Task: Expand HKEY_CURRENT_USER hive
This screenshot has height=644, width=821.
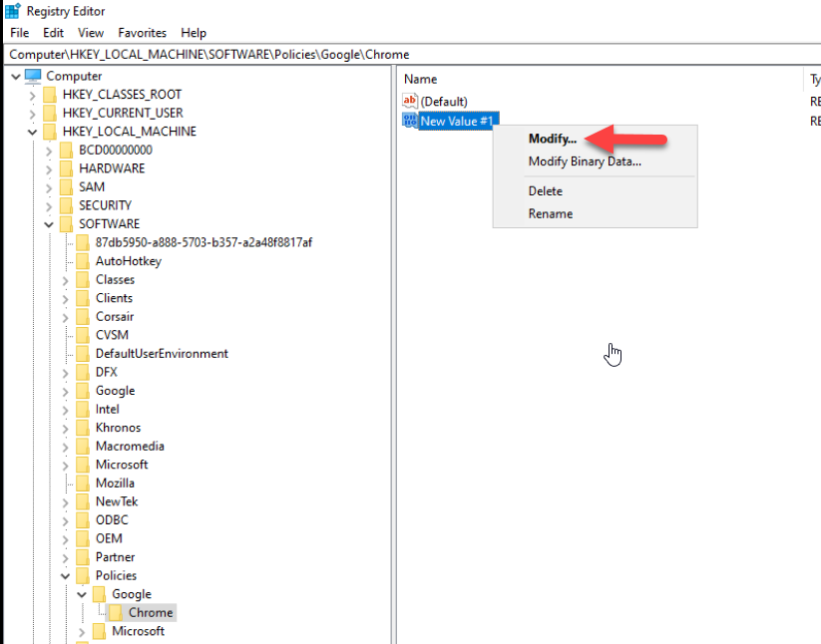Action: point(33,114)
